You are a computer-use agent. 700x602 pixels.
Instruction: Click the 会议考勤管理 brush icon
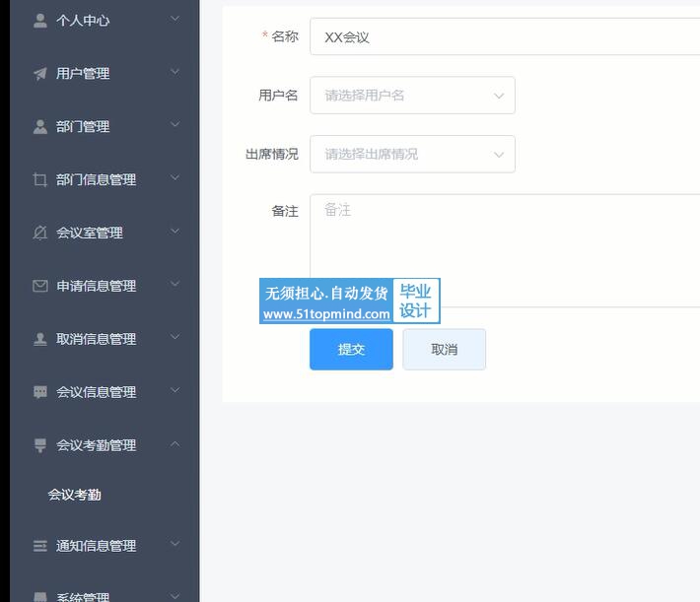coord(40,445)
